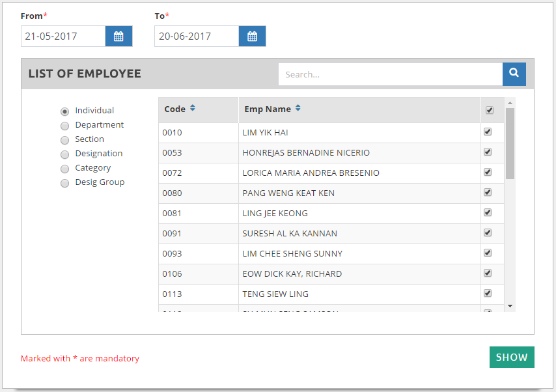Viewport: 556px width, 392px height.
Task: Select the Department radio option
Action: point(64,126)
